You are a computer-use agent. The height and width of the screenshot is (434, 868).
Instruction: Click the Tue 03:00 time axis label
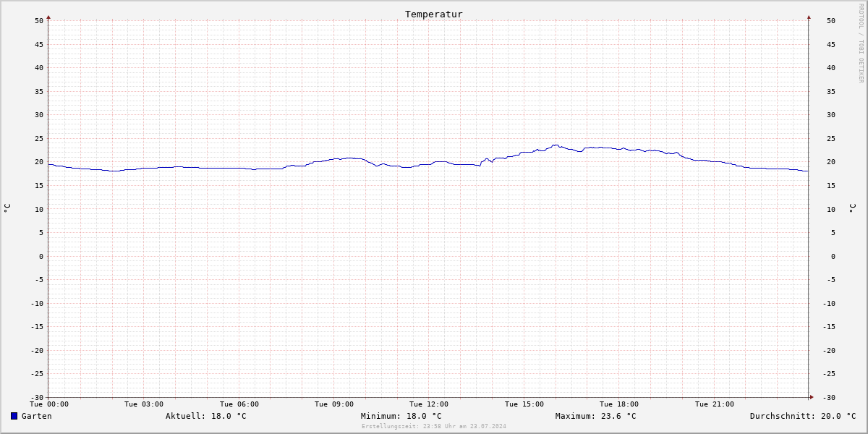click(144, 404)
